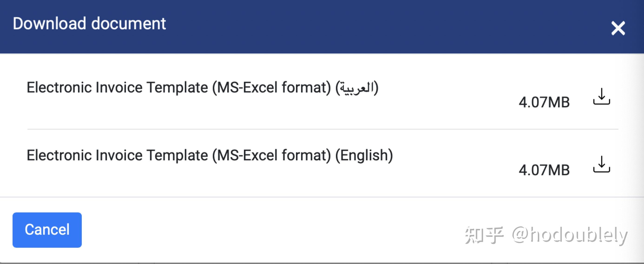Screen dimensions: 644x264
Task: Click the 4.07MB size beside Arabic template
Action: pos(544,102)
